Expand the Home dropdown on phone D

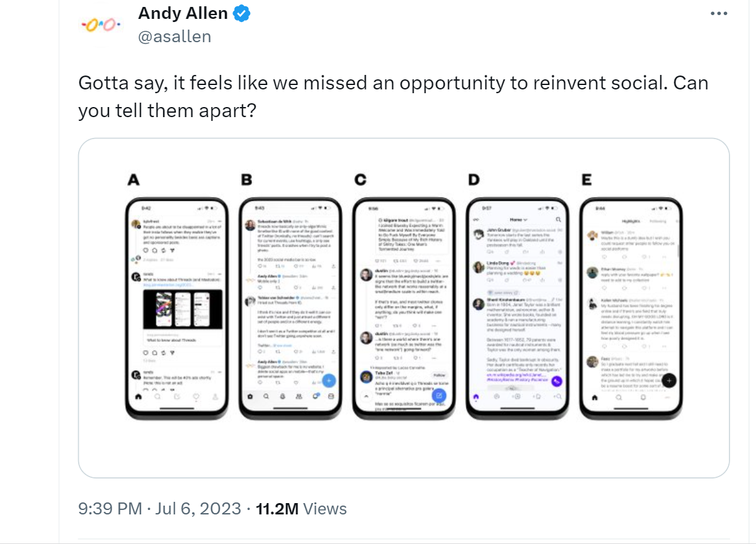click(x=518, y=219)
